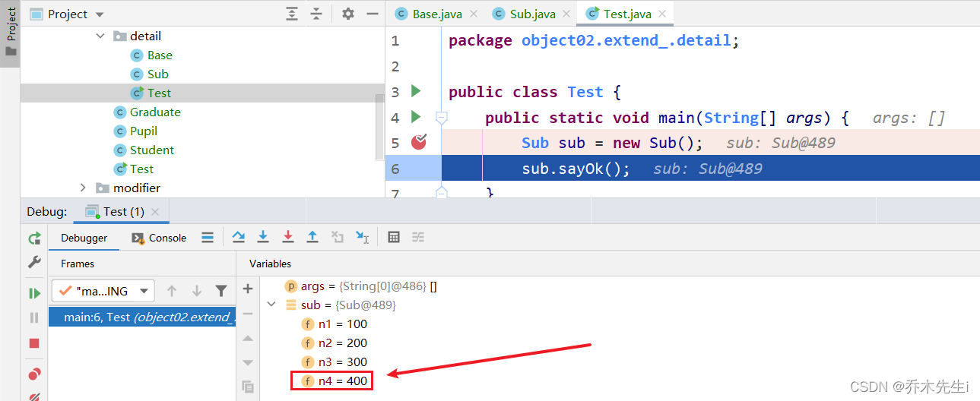
Task: Toggle the breakpoint on line 5
Action: (x=419, y=142)
